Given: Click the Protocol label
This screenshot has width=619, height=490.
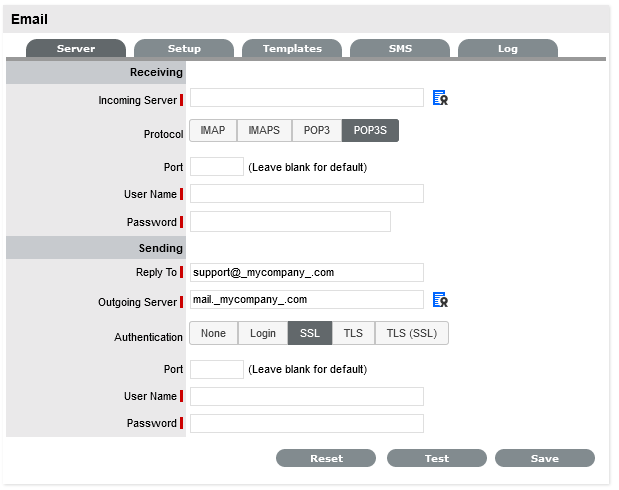Looking at the screenshot, I should point(163,134).
